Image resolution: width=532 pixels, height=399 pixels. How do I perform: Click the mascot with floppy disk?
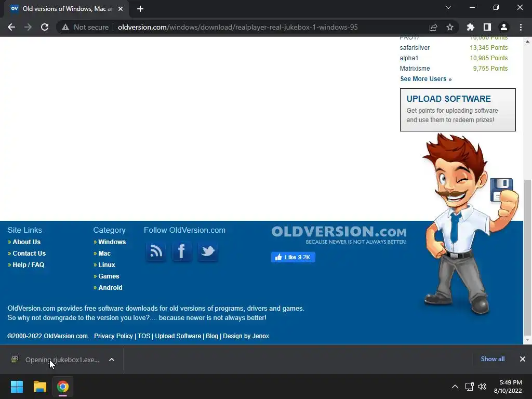[470, 224]
